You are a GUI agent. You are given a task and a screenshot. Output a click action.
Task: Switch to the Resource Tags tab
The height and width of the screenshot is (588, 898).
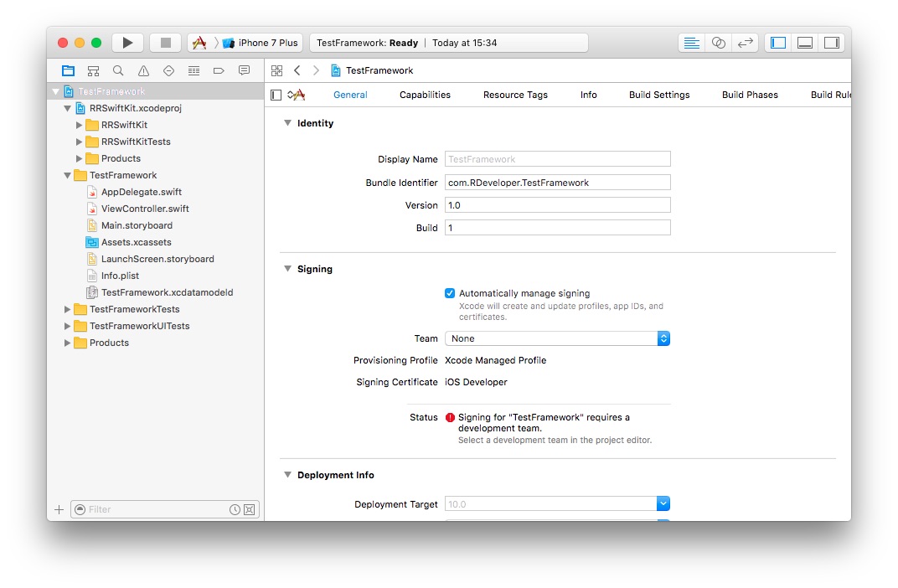(515, 95)
